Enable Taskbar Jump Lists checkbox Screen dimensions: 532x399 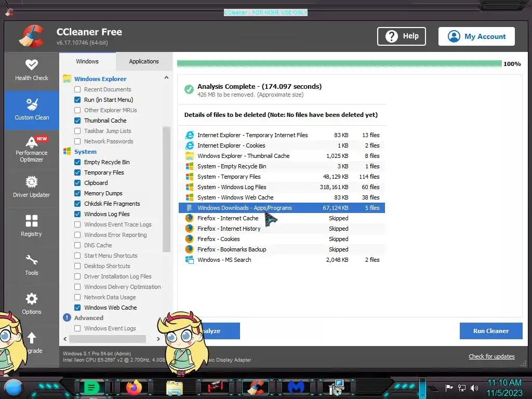(77, 131)
